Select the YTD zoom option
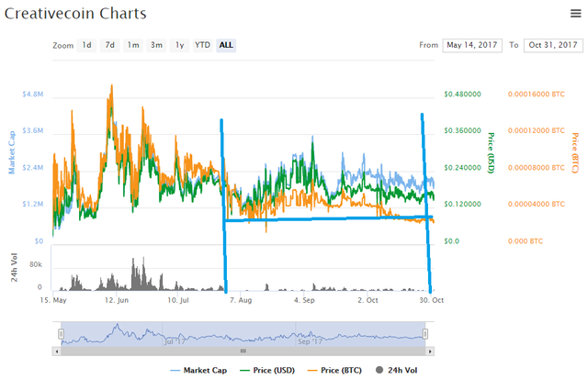The width and height of the screenshot is (588, 379). pos(202,45)
